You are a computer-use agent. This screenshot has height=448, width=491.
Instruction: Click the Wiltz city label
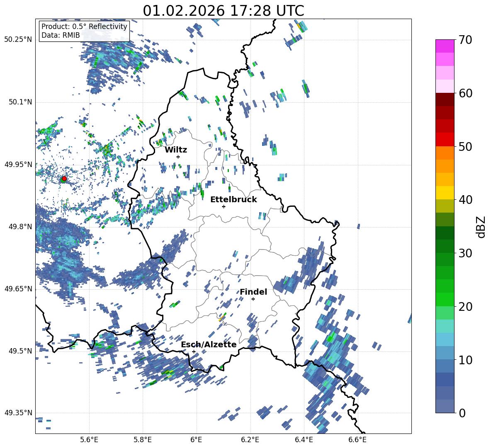(x=176, y=150)
